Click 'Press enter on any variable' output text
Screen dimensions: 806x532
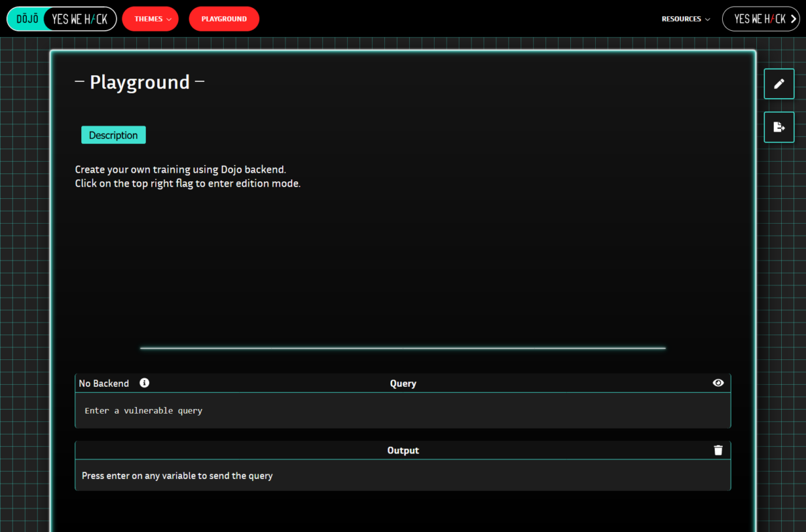click(177, 476)
